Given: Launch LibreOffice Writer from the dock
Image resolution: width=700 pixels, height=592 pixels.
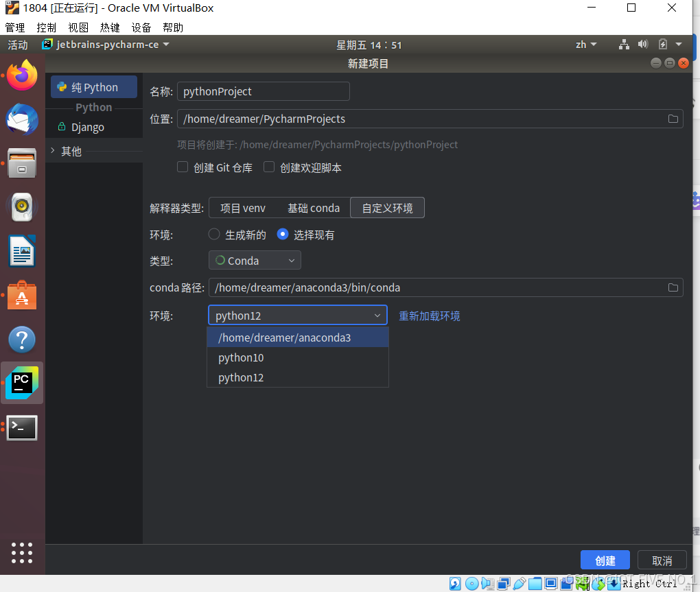Looking at the screenshot, I should pos(22,250).
